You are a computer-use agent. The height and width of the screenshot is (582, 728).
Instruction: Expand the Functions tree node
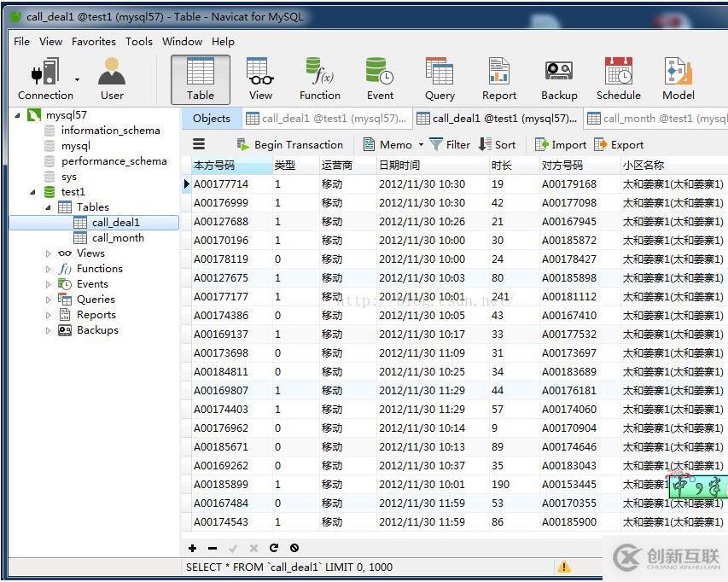49,269
